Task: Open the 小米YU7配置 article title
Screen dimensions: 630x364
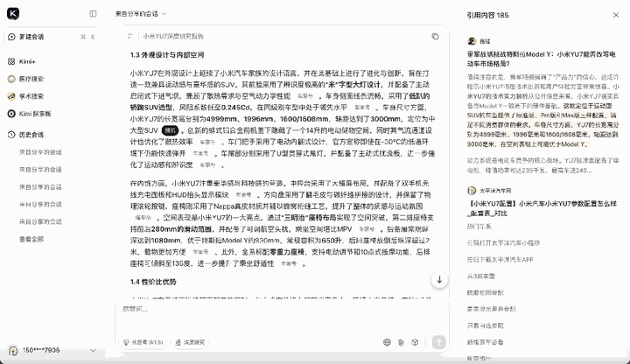Action: [x=542, y=208]
